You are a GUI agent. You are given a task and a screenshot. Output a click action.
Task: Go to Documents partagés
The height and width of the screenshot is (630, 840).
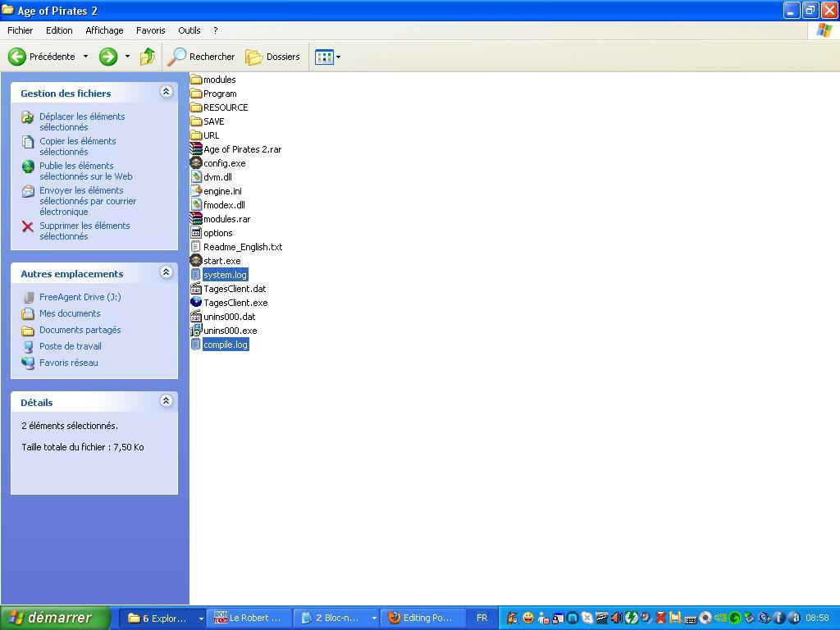[x=80, y=330]
